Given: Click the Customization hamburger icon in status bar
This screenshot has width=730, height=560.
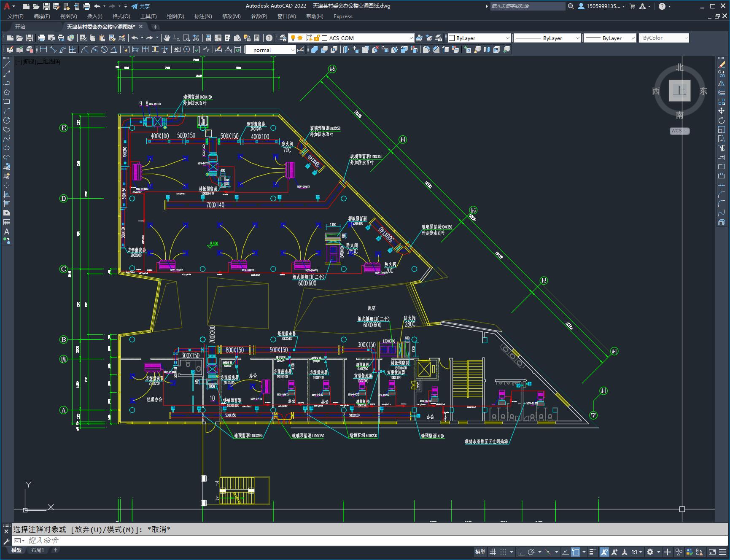Looking at the screenshot, I should pos(723,552).
